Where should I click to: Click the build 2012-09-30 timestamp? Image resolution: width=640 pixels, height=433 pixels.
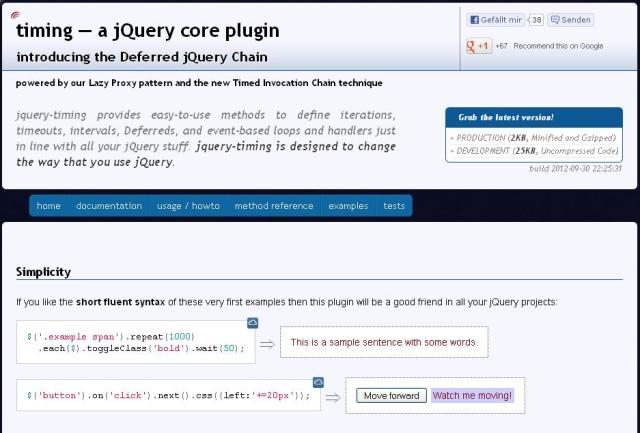click(x=575, y=169)
